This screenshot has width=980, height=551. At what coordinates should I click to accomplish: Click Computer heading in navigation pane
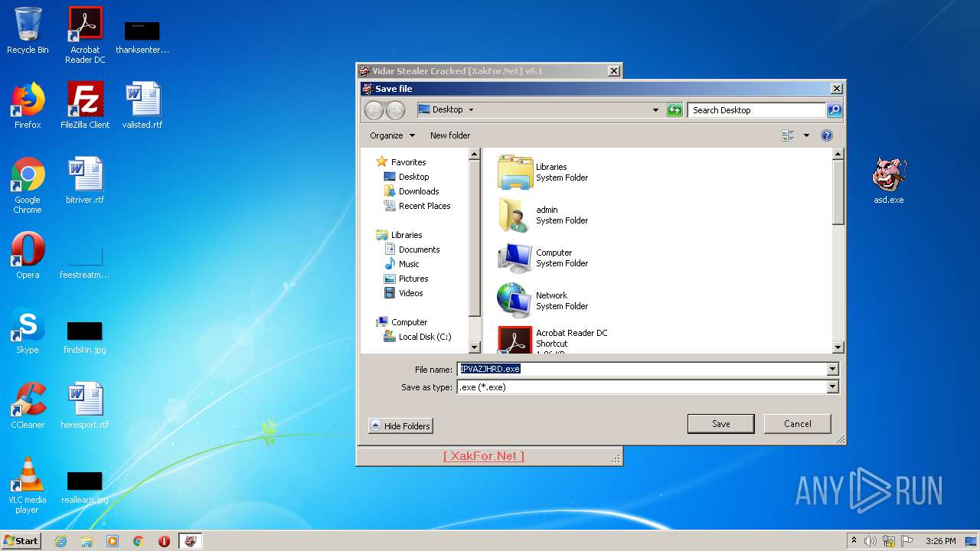click(x=401, y=322)
